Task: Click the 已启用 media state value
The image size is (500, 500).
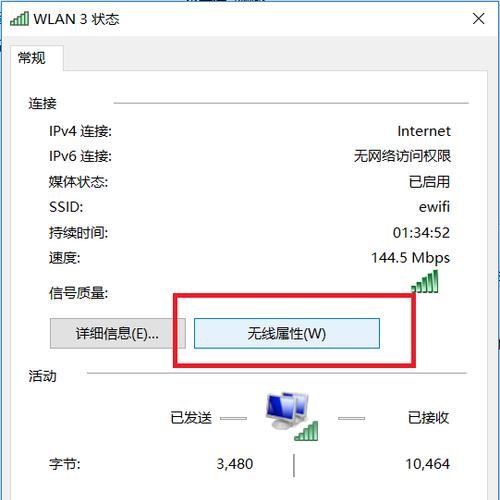Action: pyautogui.click(x=429, y=182)
